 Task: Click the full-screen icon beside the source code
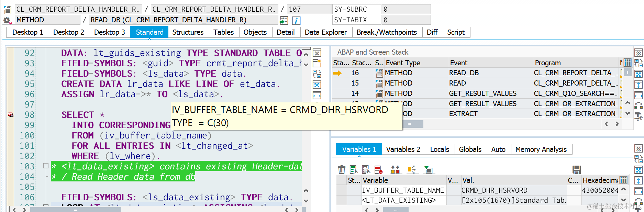(317, 85)
